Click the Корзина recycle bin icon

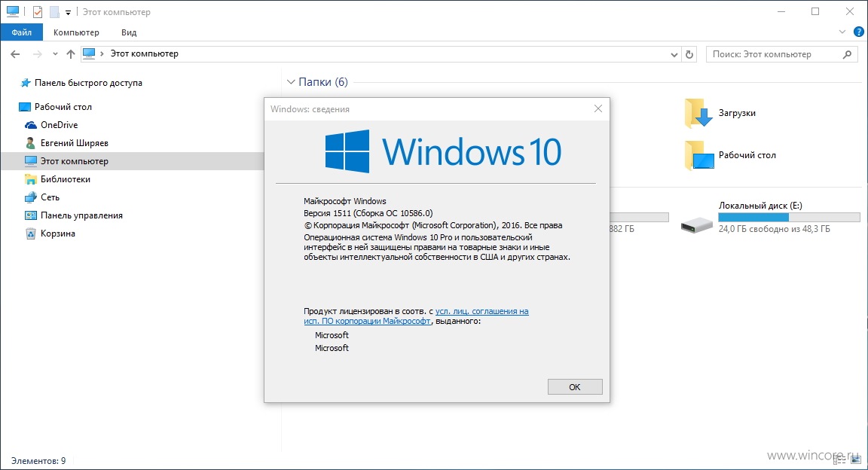point(31,233)
